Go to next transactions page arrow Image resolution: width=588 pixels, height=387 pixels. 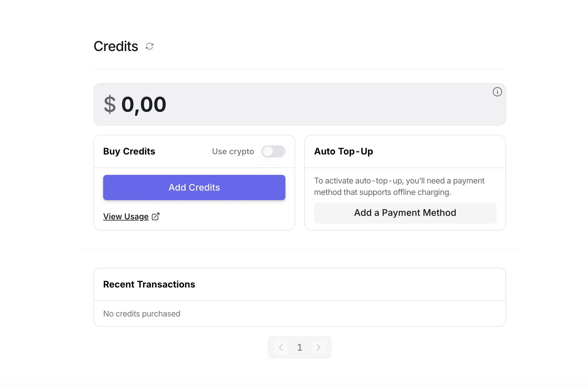point(318,347)
